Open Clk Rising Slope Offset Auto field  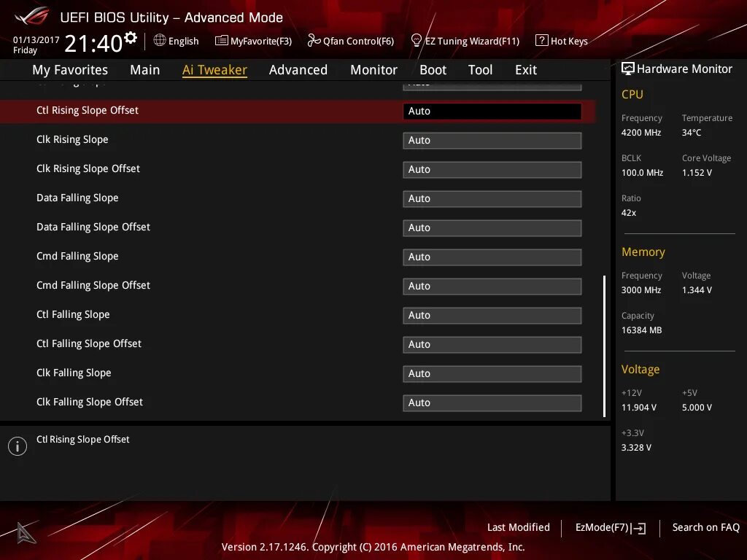coord(492,169)
